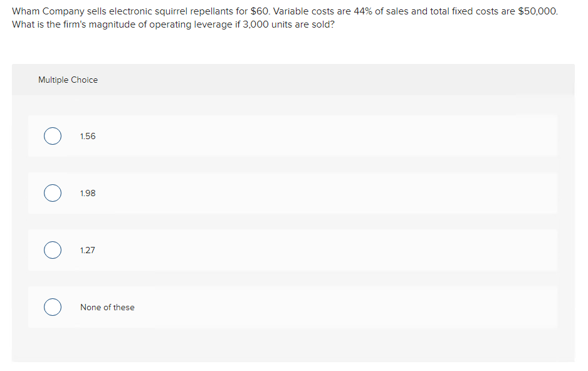Click inside the quiz panel background area

[293, 348]
